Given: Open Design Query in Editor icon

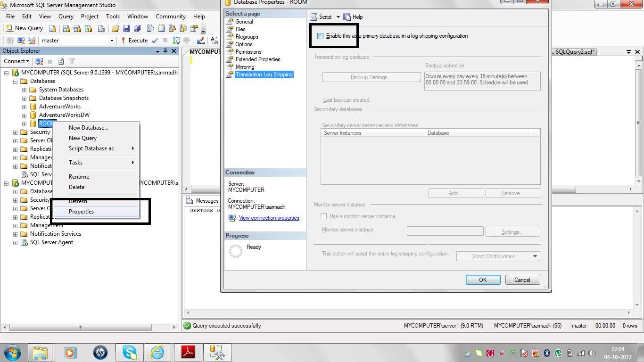Looking at the screenshot, I should click(x=200, y=41).
